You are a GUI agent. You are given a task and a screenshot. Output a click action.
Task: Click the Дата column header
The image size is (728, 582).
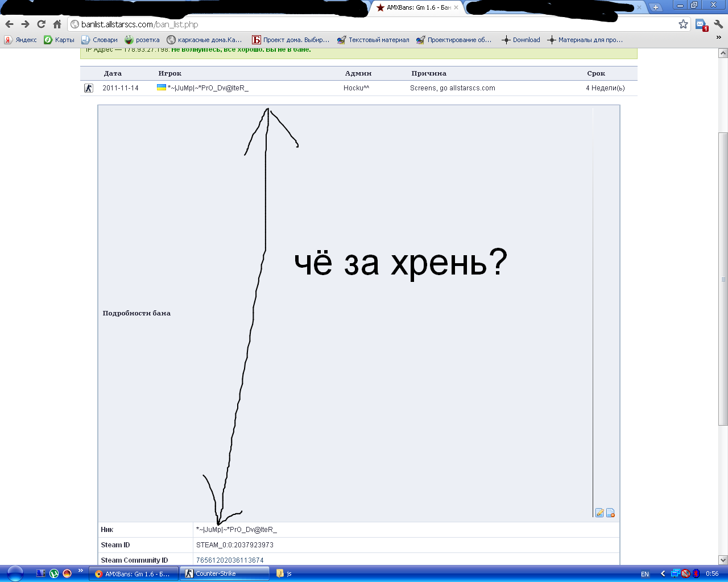[x=113, y=73]
